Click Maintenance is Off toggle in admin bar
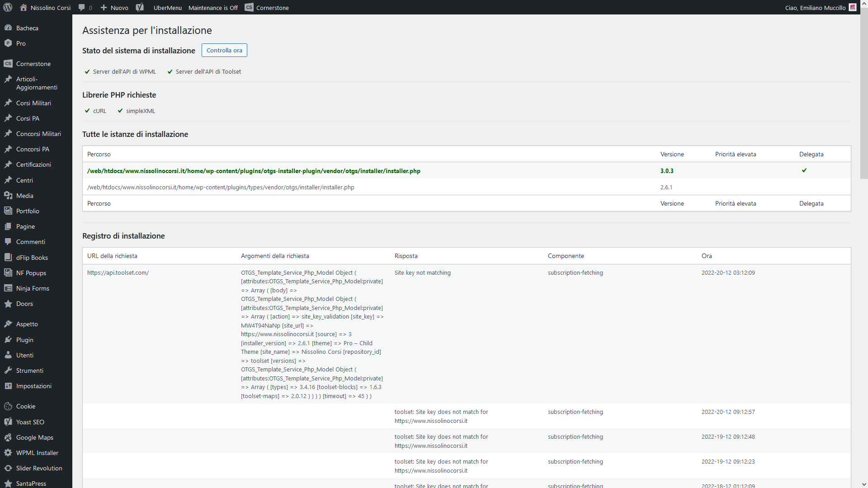The height and width of the screenshot is (488, 868). (x=213, y=8)
